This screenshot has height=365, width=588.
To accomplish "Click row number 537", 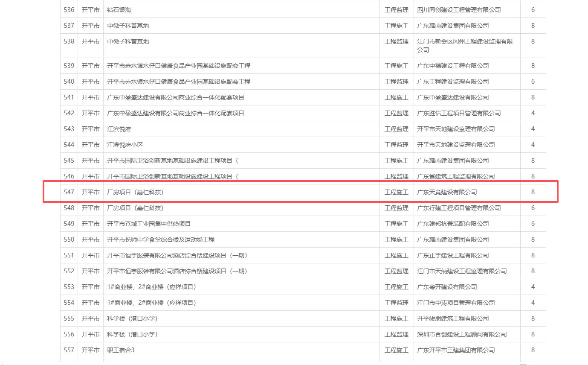I will coord(69,26).
